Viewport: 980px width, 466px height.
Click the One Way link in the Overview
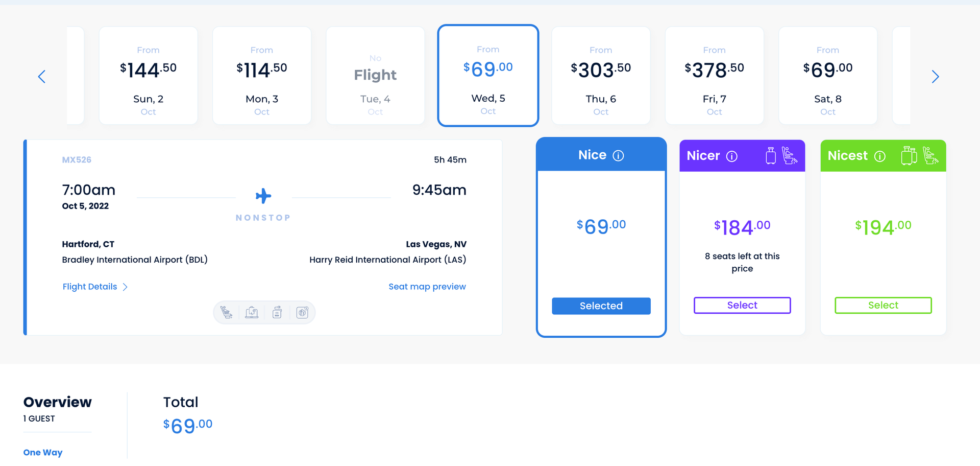coord(43,452)
